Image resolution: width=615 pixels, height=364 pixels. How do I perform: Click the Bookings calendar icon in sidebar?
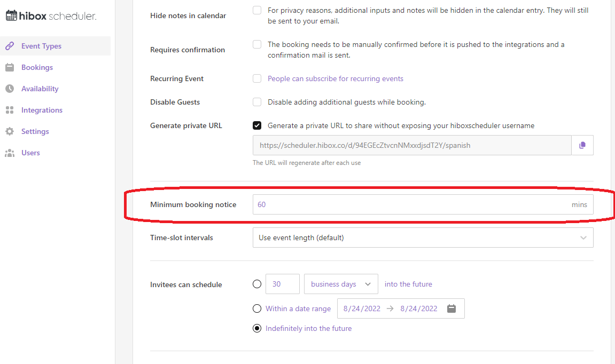click(x=10, y=67)
